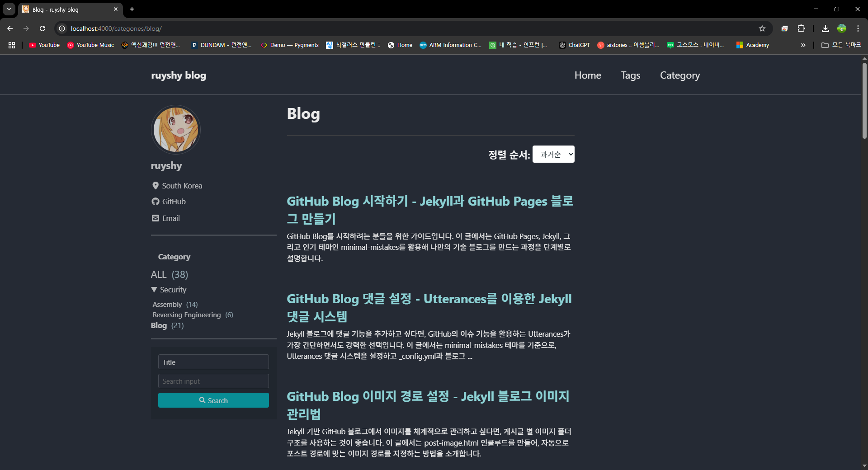This screenshot has height=470, width=868.
Task: Go to the Tags navigation item
Action: (630, 75)
